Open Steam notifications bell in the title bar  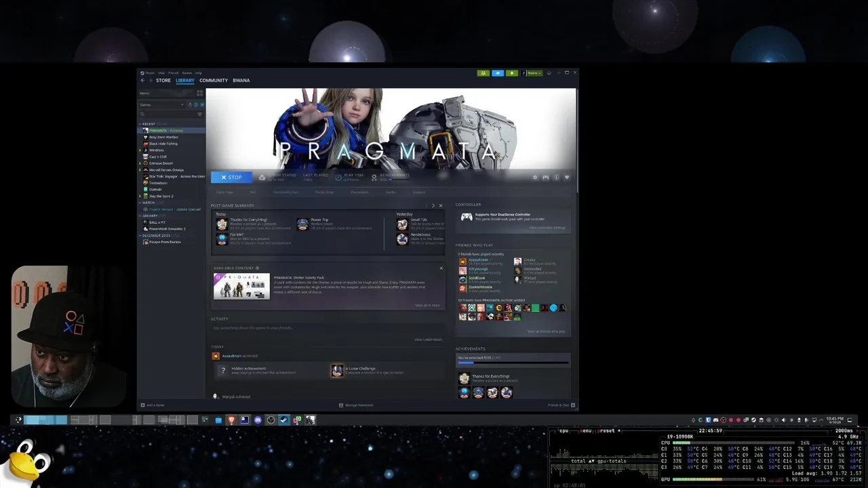[x=512, y=73]
